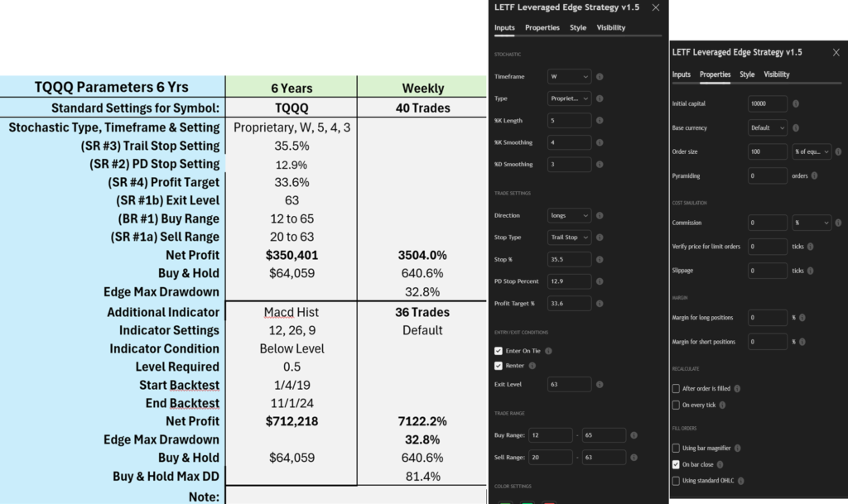This screenshot has height=504, width=848.
Task: Click info icon beside After order is filled
Action: [x=737, y=388]
